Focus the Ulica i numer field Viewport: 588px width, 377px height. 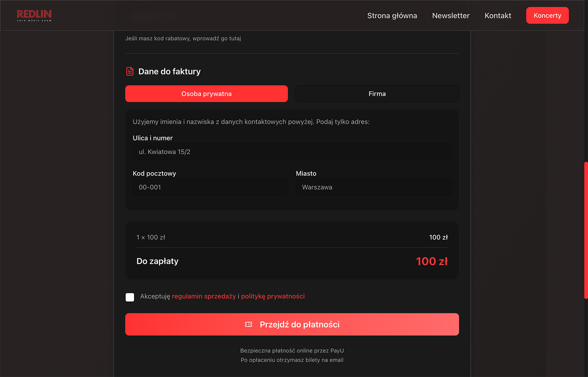click(x=292, y=152)
